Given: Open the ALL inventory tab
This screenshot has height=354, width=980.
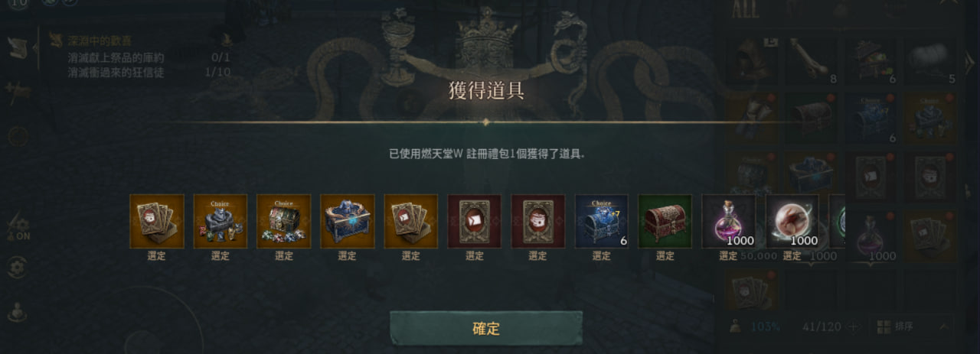Looking at the screenshot, I should (745, 9).
